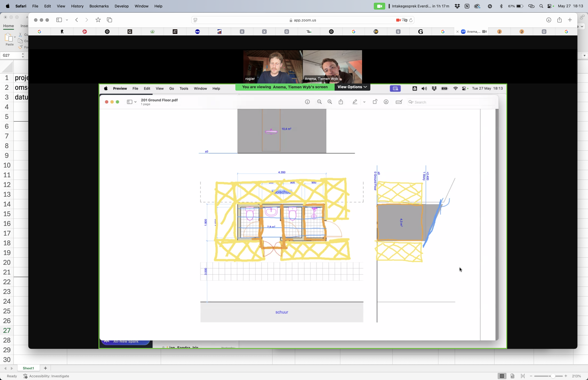The image size is (588, 380).
Task: Open the tab overview icon
Action: coord(110,20)
